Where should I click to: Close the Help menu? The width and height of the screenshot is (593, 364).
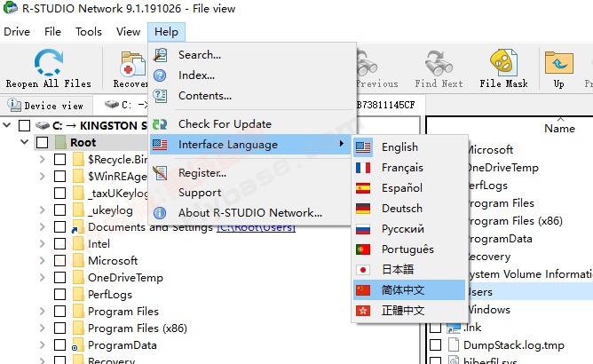pos(166,31)
